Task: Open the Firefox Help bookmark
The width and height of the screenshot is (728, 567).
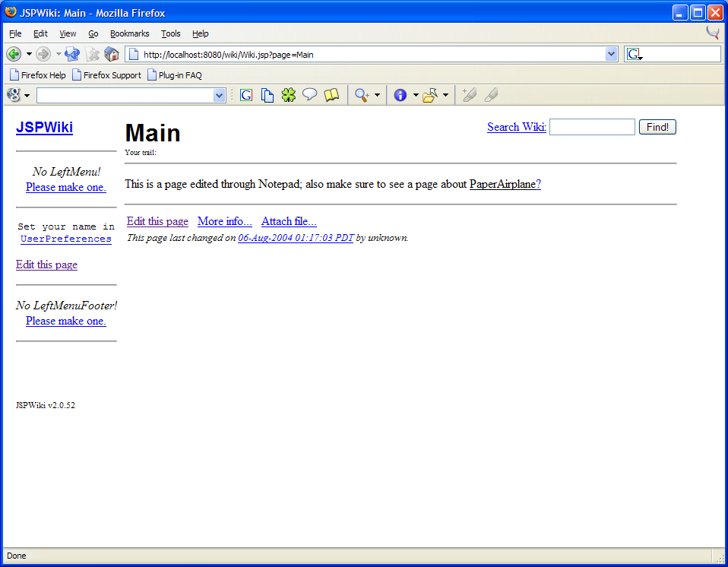Action: click(x=38, y=74)
